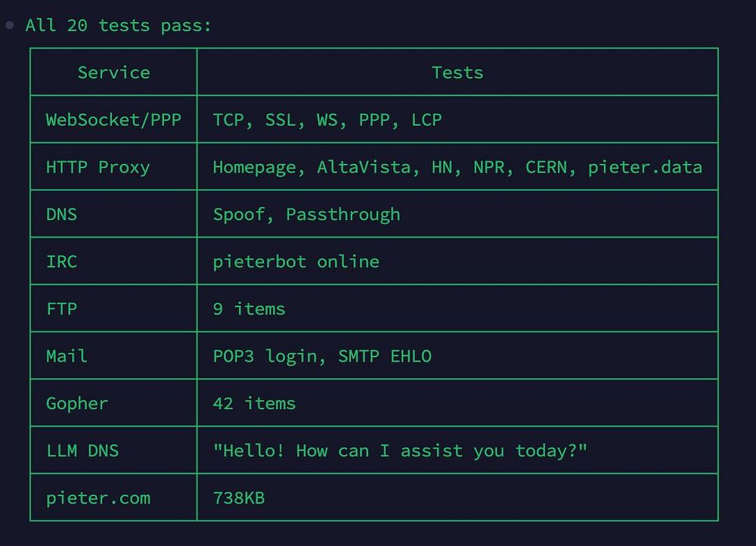Click the '42 items' Gopher result

pyautogui.click(x=254, y=403)
